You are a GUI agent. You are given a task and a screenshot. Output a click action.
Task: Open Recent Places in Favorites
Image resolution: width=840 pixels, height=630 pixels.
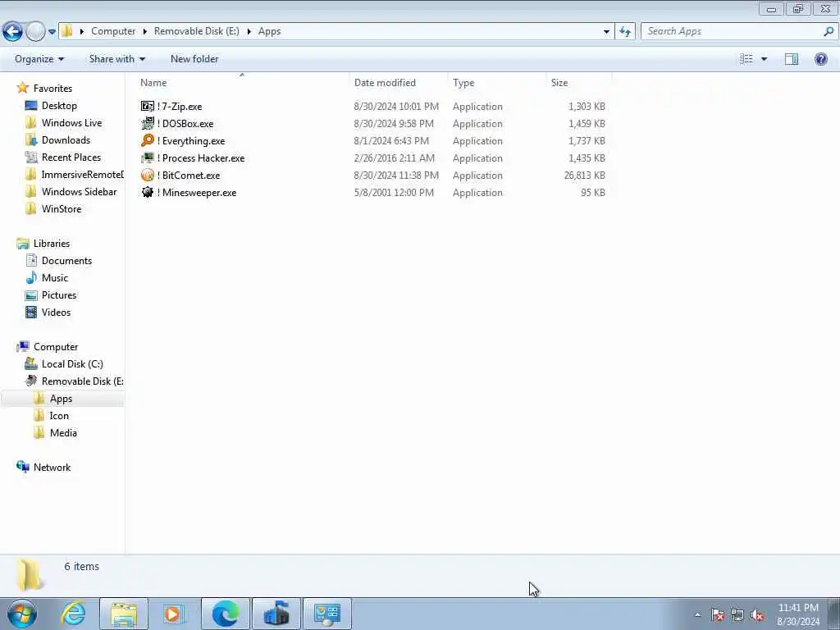pyautogui.click(x=71, y=157)
